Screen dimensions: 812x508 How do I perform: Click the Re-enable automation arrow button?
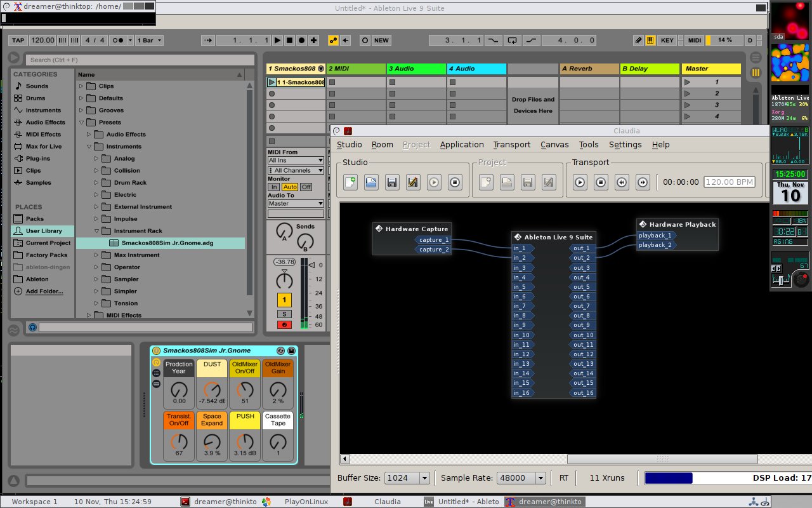pyautogui.click(x=345, y=40)
